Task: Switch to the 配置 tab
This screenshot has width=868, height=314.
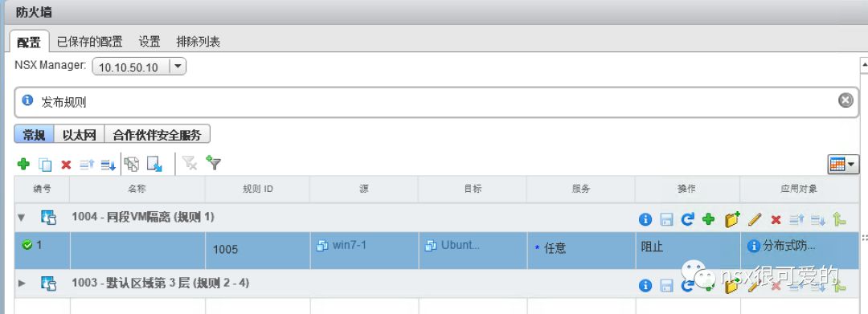Action: (x=29, y=42)
